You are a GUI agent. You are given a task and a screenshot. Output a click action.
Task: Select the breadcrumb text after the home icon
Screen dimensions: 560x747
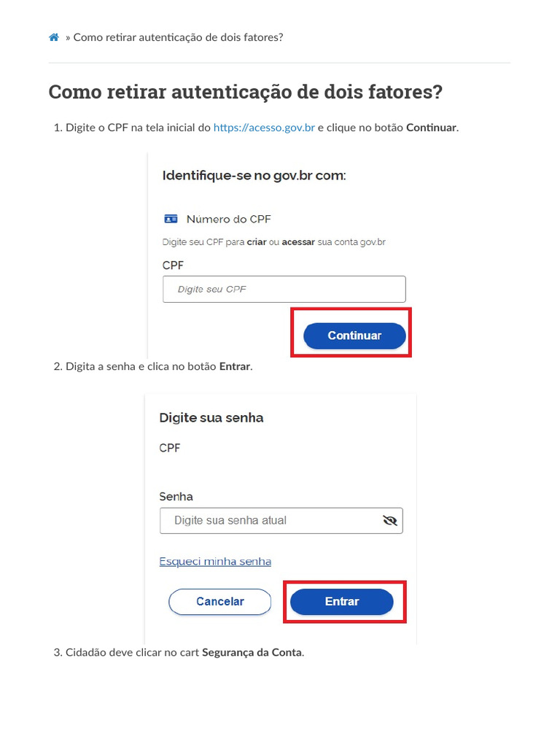point(178,37)
